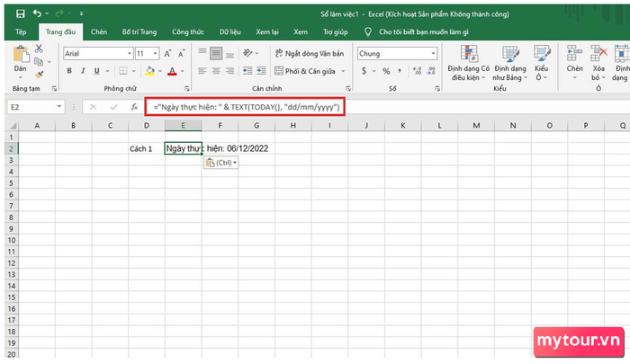Click Ngắt dòng Văn bản wrap text button
The height and width of the screenshot is (364, 630).
point(310,53)
